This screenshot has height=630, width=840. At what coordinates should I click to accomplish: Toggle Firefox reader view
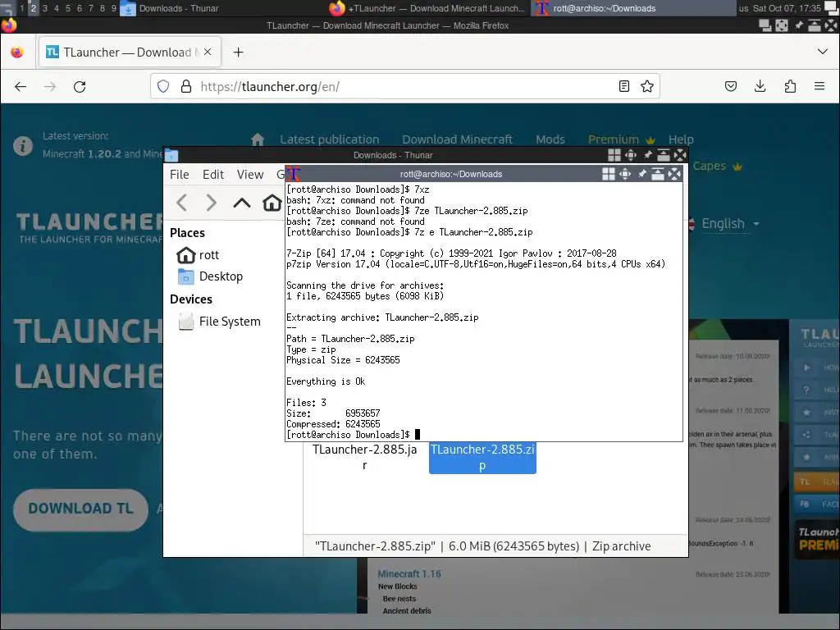[x=623, y=86]
